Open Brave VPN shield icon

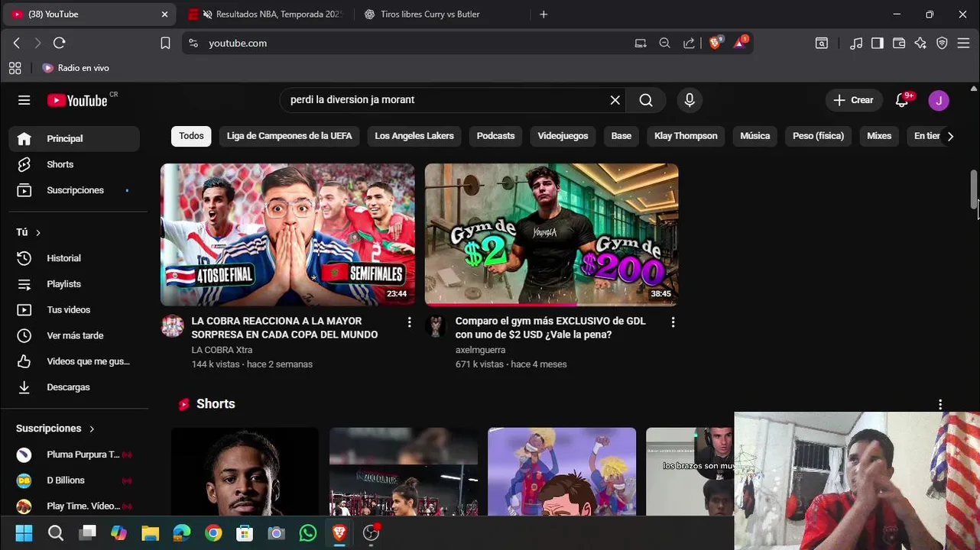(942, 44)
